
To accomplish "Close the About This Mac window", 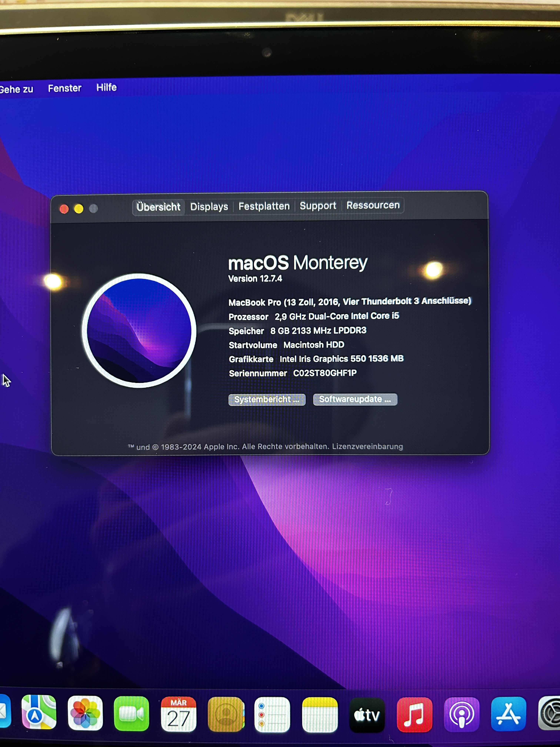I will pyautogui.click(x=64, y=209).
